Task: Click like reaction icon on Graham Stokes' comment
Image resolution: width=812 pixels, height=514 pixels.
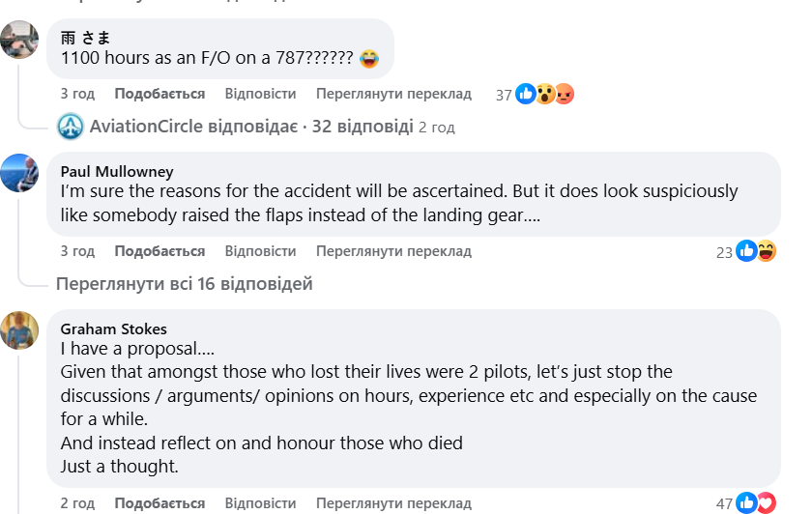Action: click(x=746, y=503)
